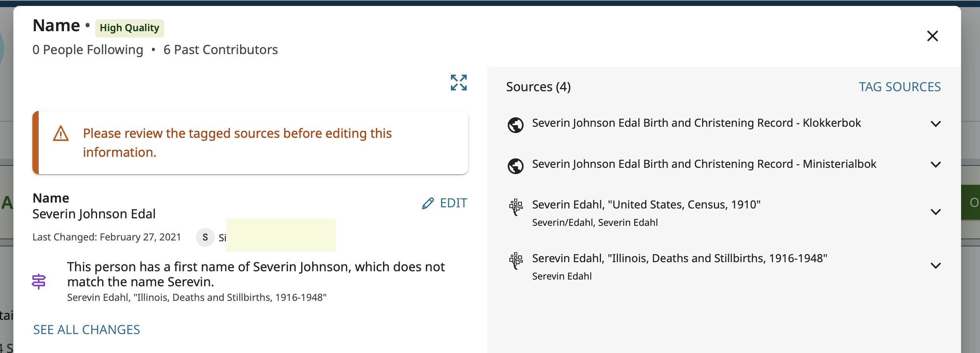Click the tree icon beside 1910 Census source
Screen dimensions: 980x353
pos(515,207)
